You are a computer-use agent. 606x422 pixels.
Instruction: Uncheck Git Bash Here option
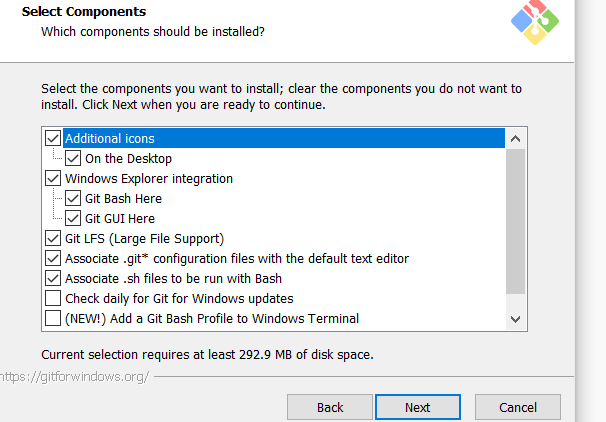(x=73, y=198)
